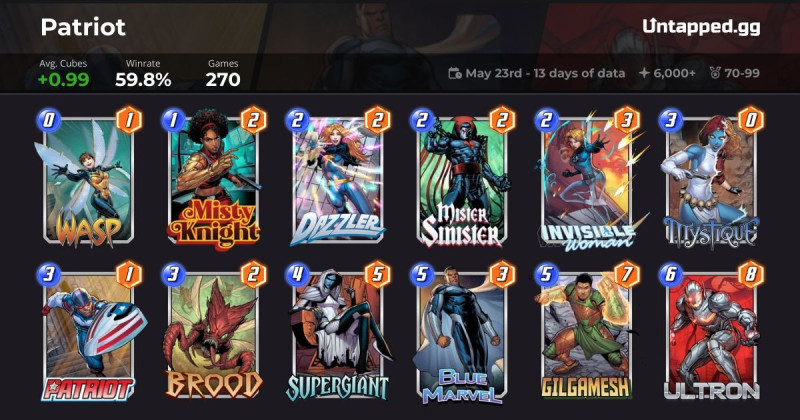Click the calendar icon beside May 23rd

(x=455, y=73)
